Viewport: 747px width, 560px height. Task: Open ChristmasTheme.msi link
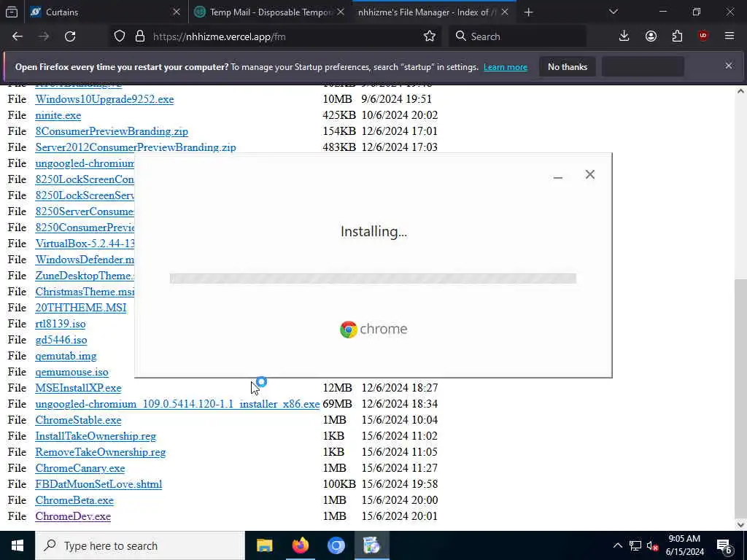coord(85,292)
